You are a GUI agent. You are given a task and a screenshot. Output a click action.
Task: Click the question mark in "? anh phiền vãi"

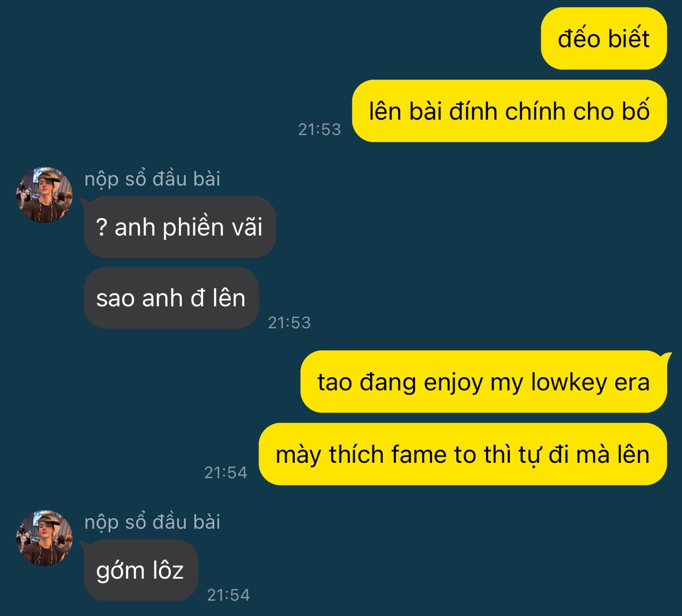pyautogui.click(x=102, y=227)
